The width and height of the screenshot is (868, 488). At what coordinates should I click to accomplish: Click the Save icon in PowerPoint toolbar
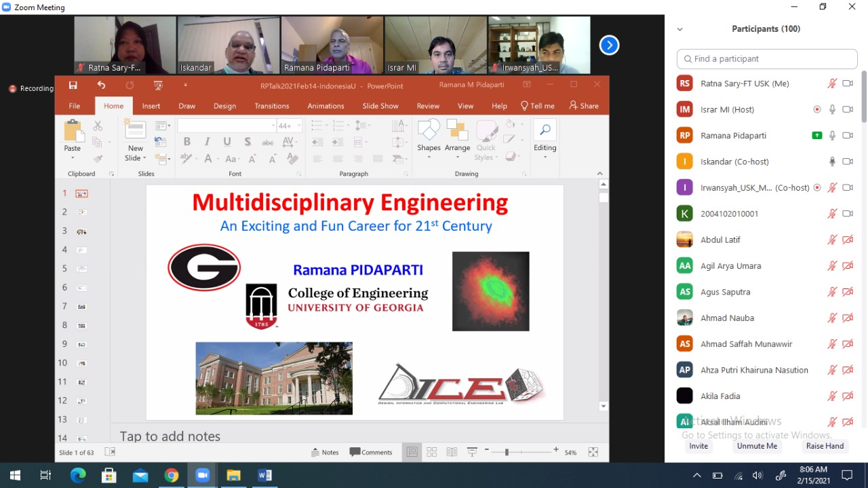tap(73, 86)
